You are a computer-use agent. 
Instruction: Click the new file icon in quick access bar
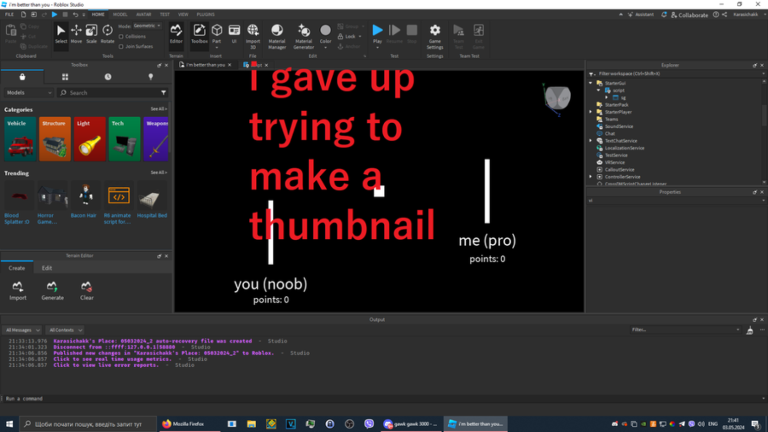(x=23, y=15)
